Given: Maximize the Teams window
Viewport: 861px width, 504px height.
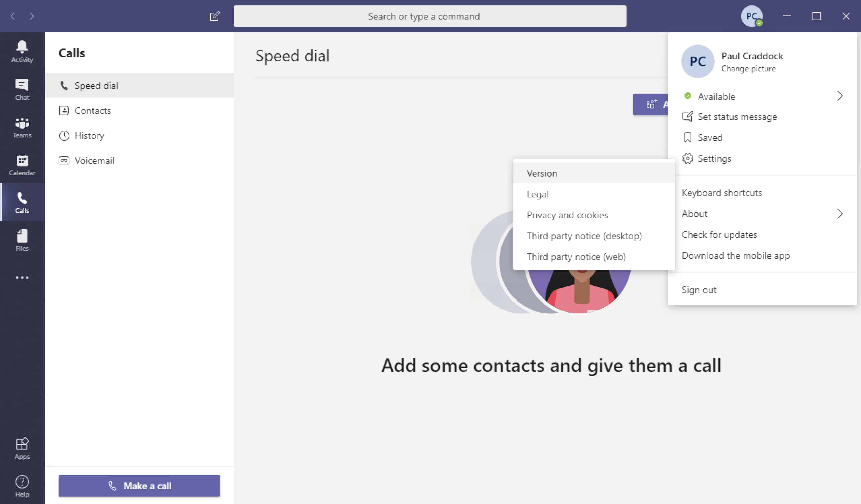Looking at the screenshot, I should pos(816,16).
